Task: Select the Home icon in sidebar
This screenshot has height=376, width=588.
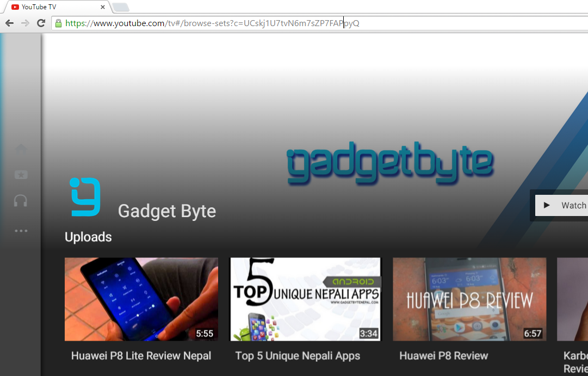Action: (21, 150)
